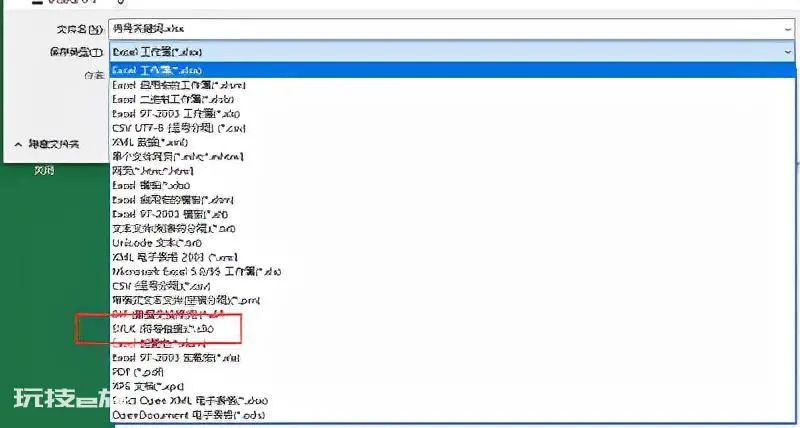Click 关闭 in the Excel backstage sidebar

(x=44, y=171)
